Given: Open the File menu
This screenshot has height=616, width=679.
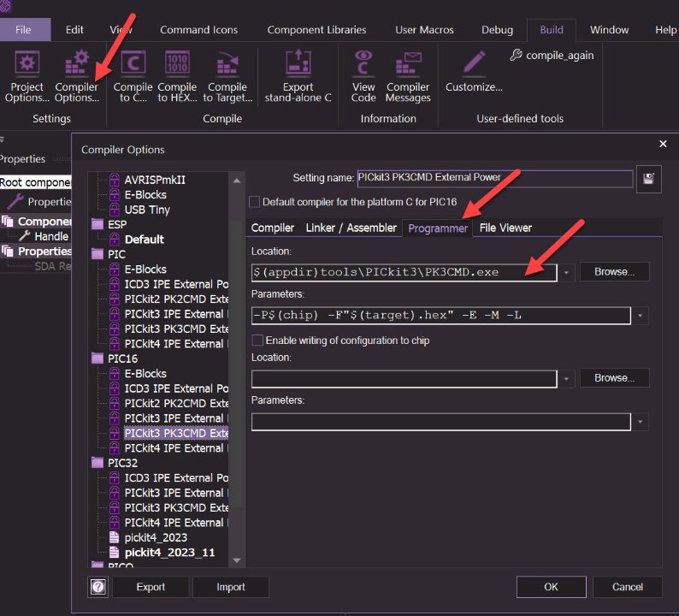Looking at the screenshot, I should tap(23, 29).
